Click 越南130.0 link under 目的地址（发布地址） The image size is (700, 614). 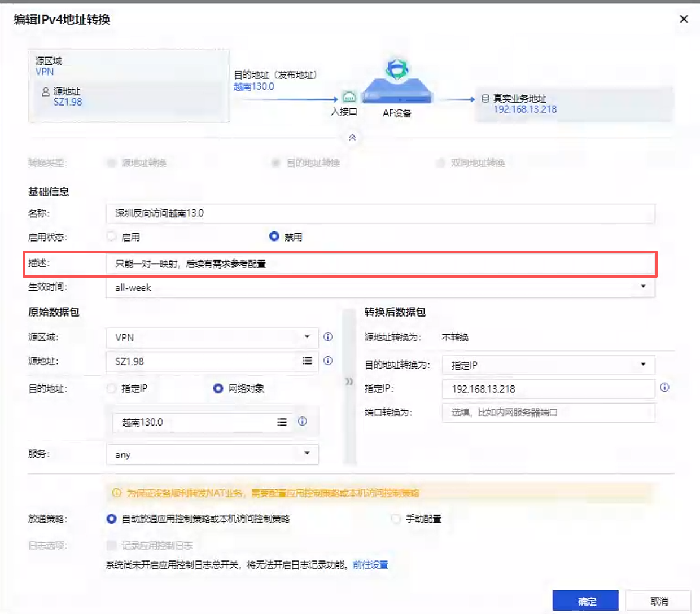pyautogui.click(x=254, y=86)
